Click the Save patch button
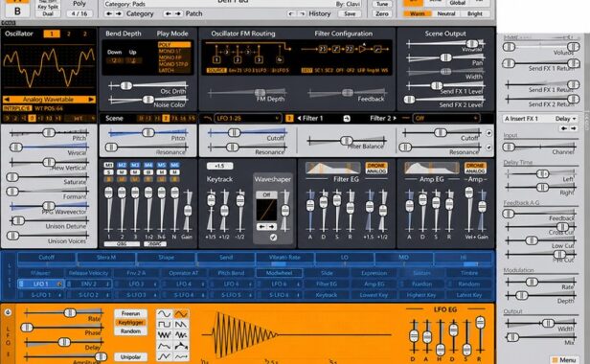Screen dimensions: 590x364 pos(350,14)
